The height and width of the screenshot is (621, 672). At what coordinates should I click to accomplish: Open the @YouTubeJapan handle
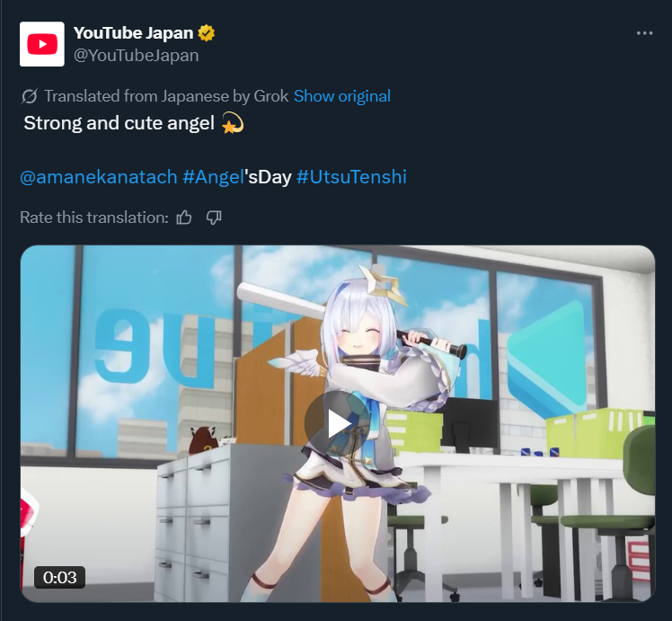click(x=137, y=56)
